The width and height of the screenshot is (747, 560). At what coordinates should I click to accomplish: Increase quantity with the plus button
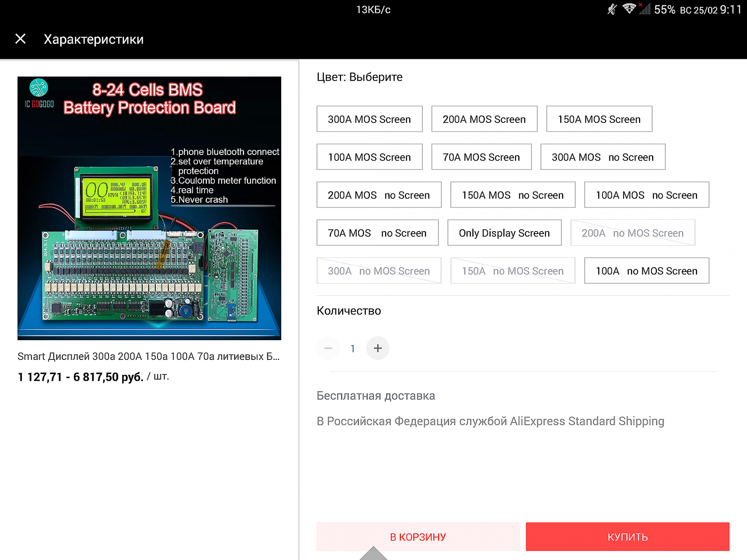[378, 348]
